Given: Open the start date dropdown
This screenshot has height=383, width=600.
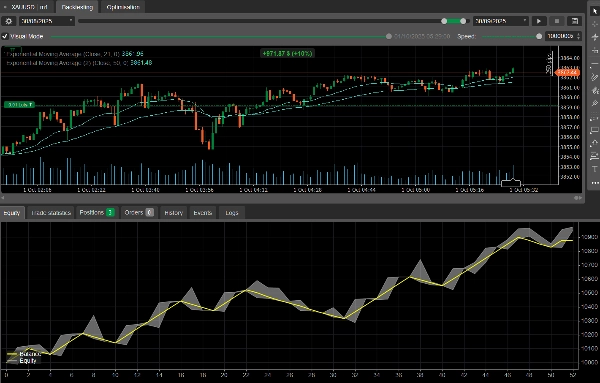Looking at the screenshot, I should (x=46, y=21).
